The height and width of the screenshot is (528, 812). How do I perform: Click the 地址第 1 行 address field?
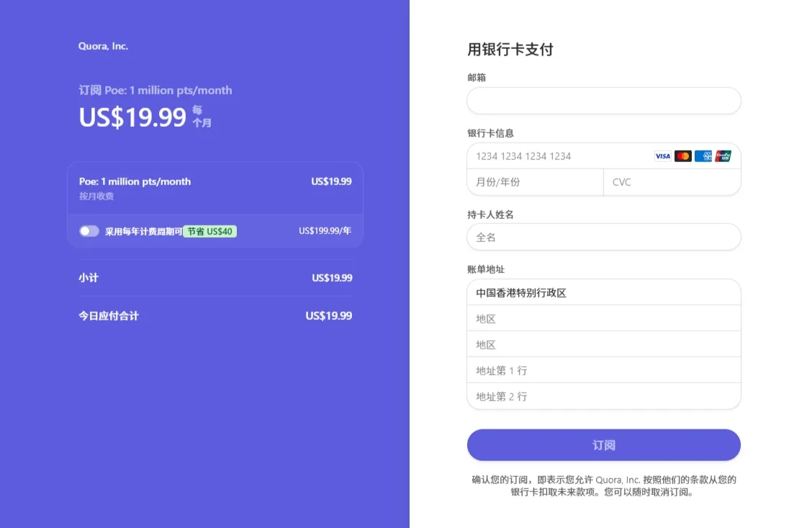tap(603, 371)
